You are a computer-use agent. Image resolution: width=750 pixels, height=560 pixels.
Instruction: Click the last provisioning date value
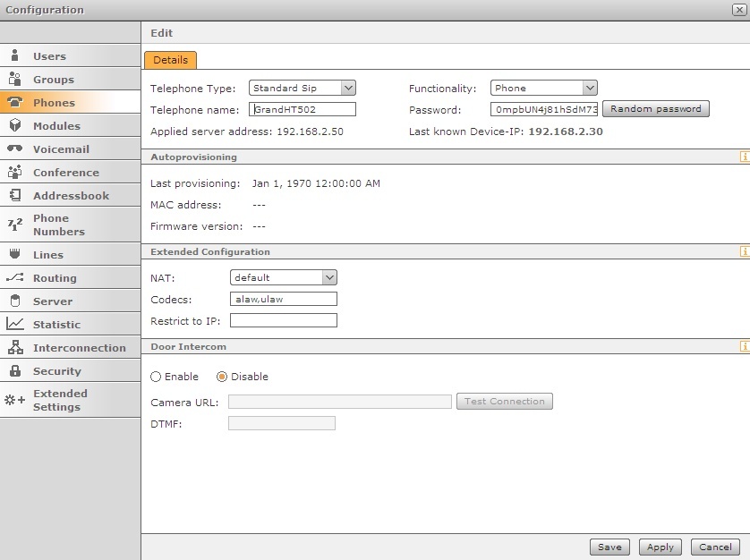click(316, 183)
